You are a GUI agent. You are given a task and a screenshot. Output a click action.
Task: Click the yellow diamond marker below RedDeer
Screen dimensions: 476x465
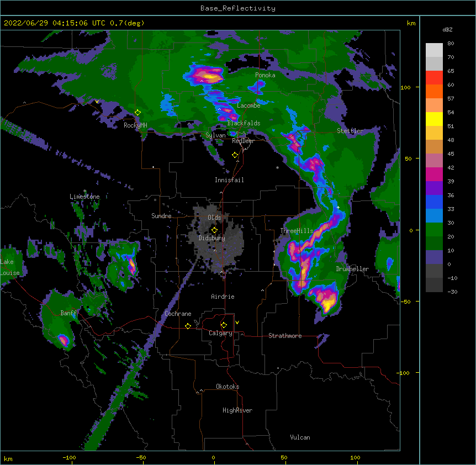(235, 155)
